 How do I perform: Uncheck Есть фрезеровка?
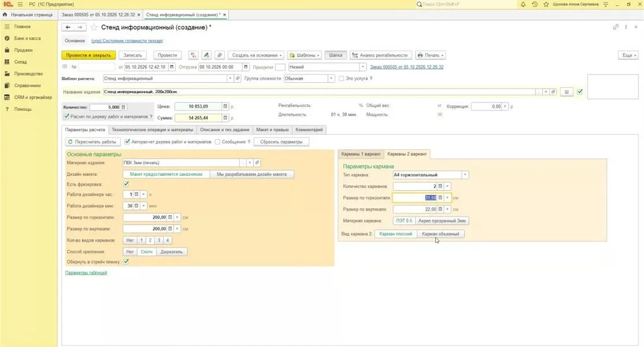pyautogui.click(x=126, y=184)
